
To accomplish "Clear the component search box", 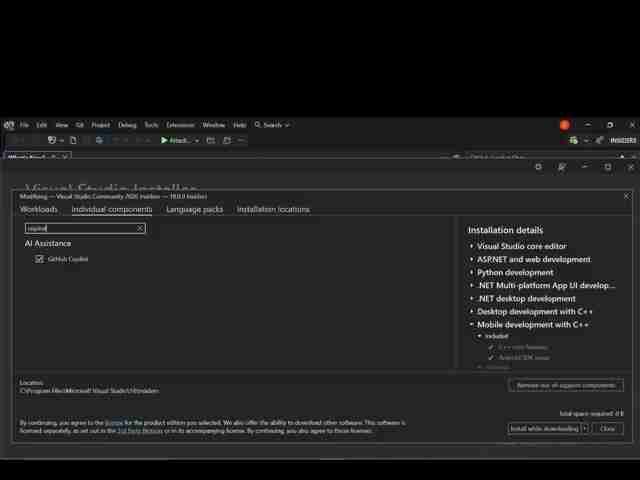I will [140, 228].
